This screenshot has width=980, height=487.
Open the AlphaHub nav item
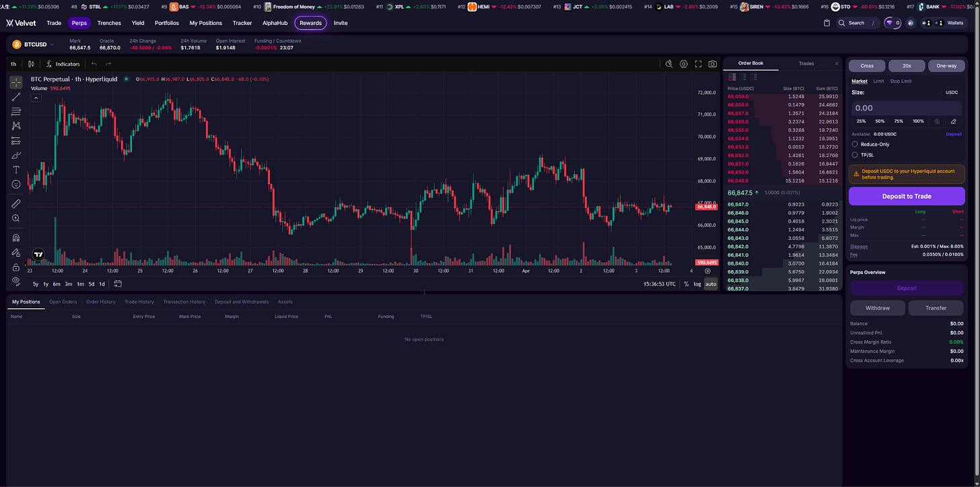point(275,23)
